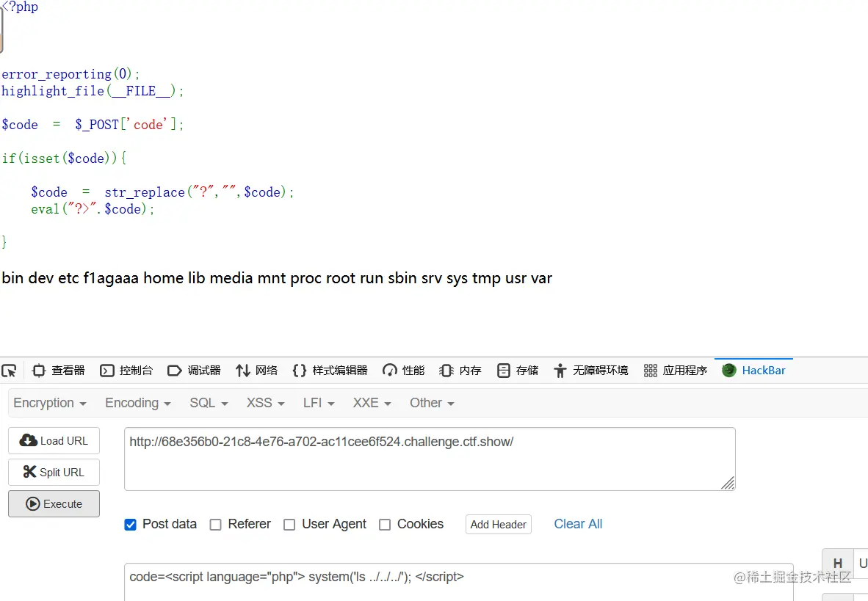Screen dimensions: 868x601
Task: Open the 无障碍环境 accessibility tab
Action: pyautogui.click(x=590, y=371)
